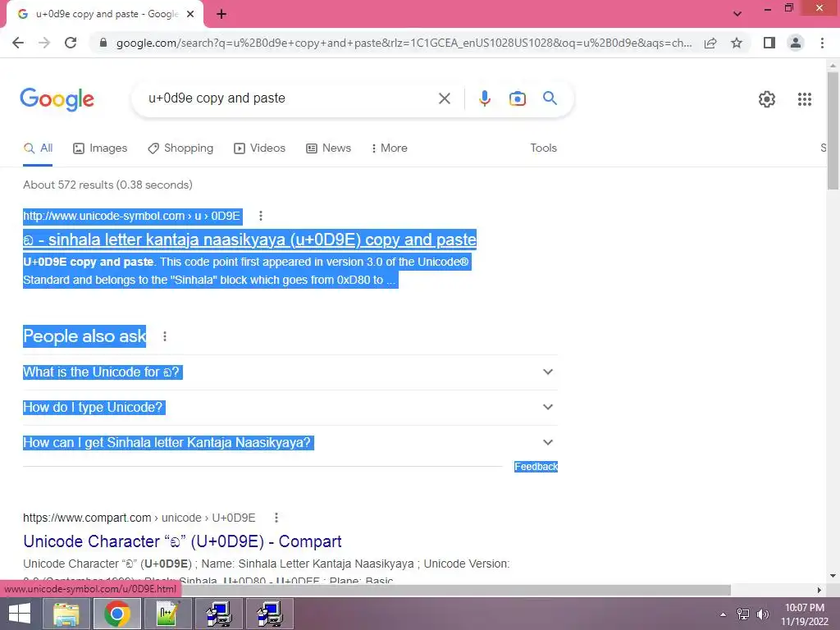Click the compart.com URL breadcrumb

(x=139, y=518)
